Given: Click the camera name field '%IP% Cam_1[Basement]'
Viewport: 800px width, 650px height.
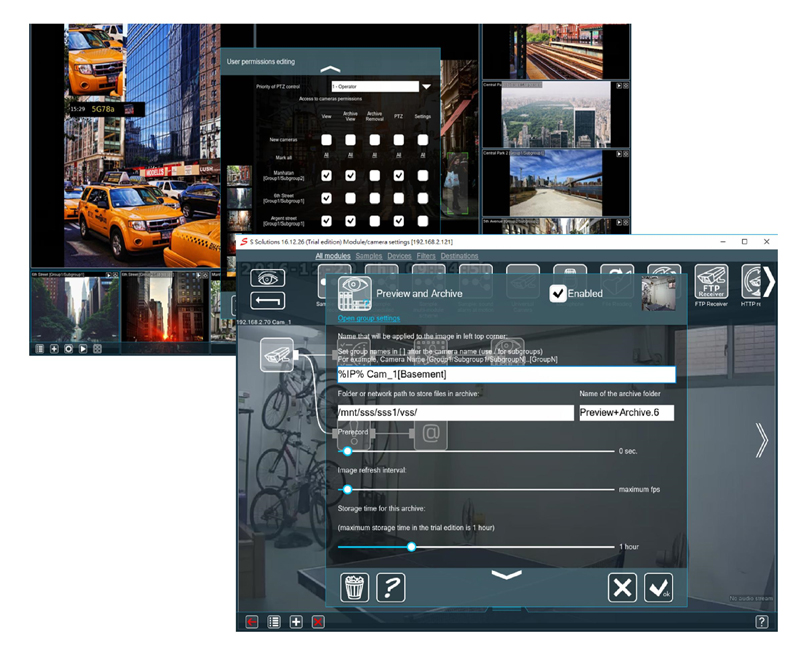Looking at the screenshot, I should 507,374.
